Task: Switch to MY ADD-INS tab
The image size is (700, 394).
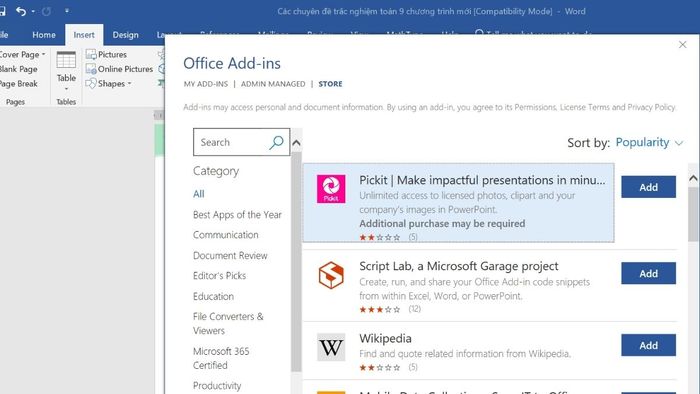Action: 206,84
